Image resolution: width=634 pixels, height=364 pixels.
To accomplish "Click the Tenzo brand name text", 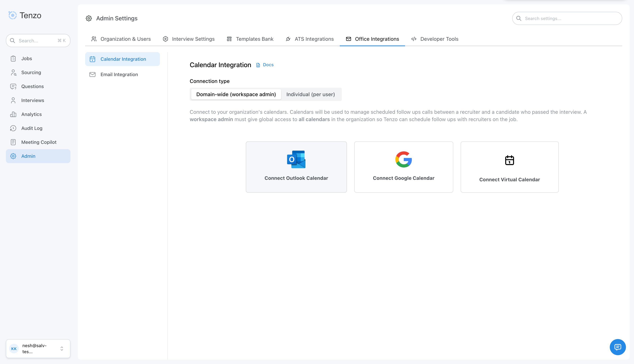I will (x=30, y=15).
